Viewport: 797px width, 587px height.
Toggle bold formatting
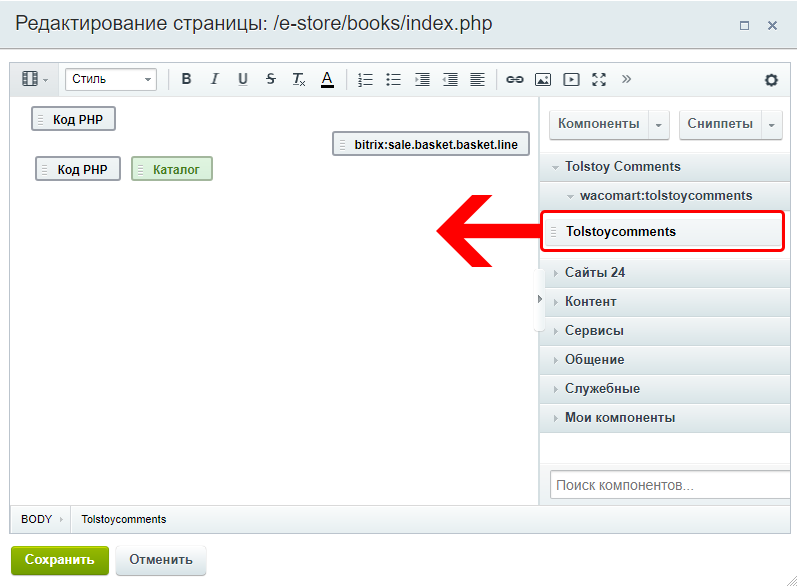(x=187, y=79)
